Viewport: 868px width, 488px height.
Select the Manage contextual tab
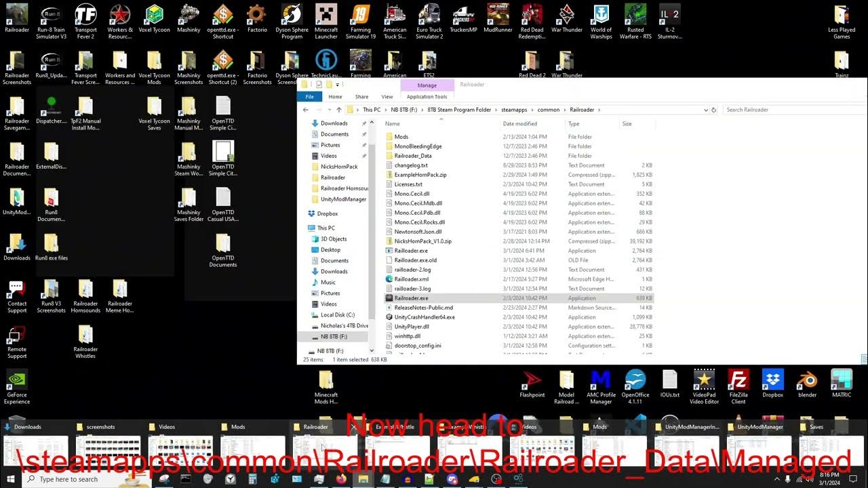pos(427,85)
